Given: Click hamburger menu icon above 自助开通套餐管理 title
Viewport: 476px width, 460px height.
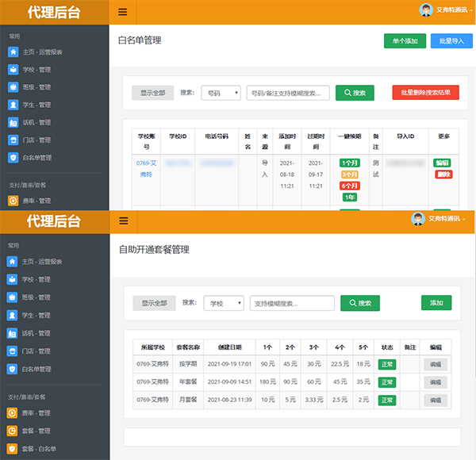Looking at the screenshot, I should [x=122, y=221].
